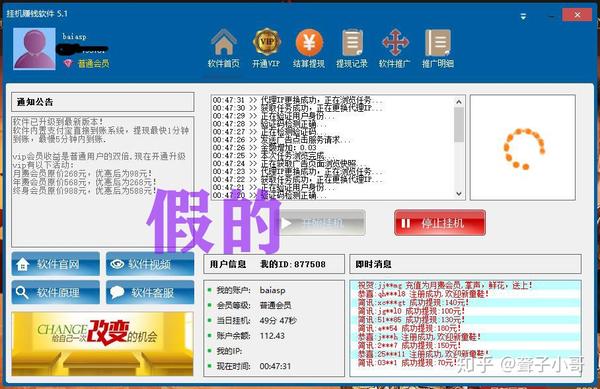Open the 提现记录 document icon
This screenshot has height=389, width=600.
(x=352, y=42)
